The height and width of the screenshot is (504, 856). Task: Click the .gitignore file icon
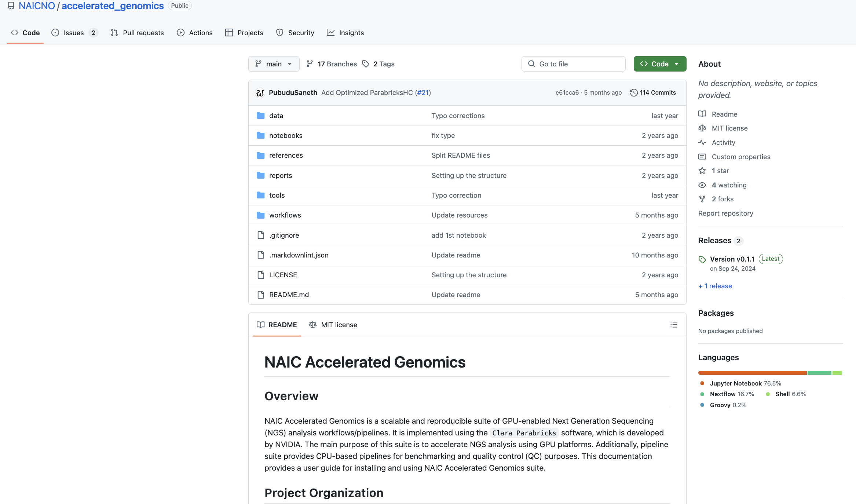pos(261,235)
